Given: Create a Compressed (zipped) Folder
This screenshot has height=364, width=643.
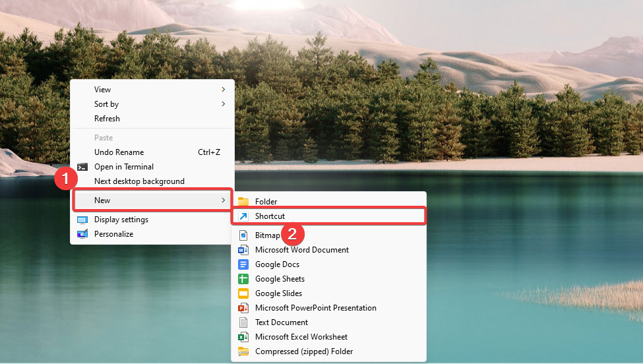Looking at the screenshot, I should point(328,351).
